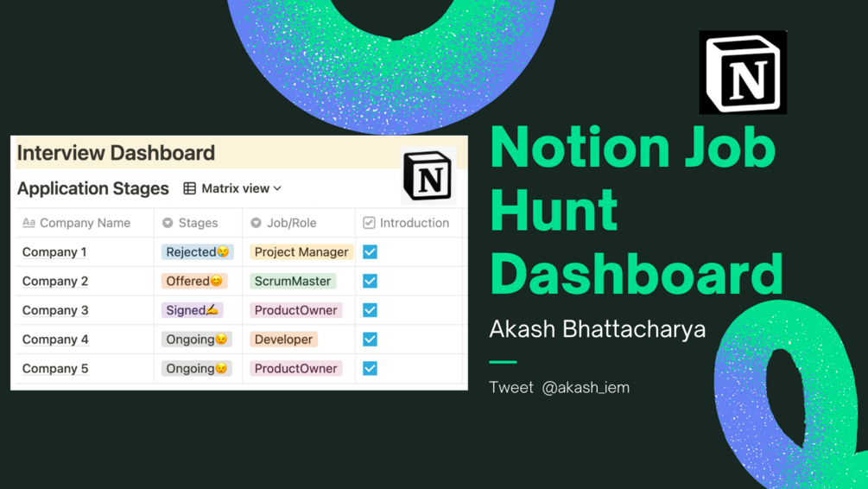Click the Stages column header
Viewport: 868px width, 489px height.
coord(198,223)
